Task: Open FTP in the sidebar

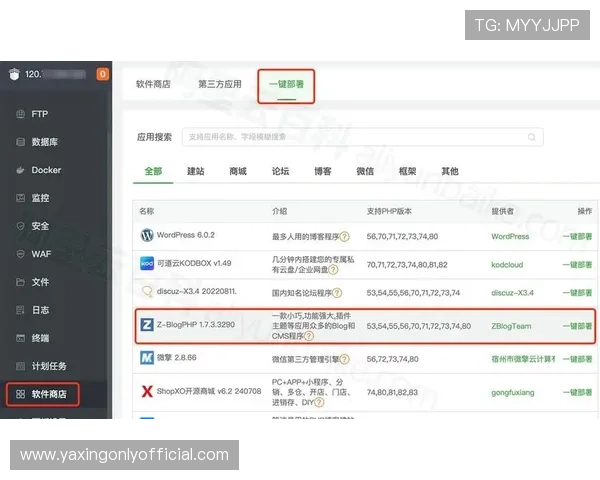Action: pyautogui.click(x=39, y=114)
